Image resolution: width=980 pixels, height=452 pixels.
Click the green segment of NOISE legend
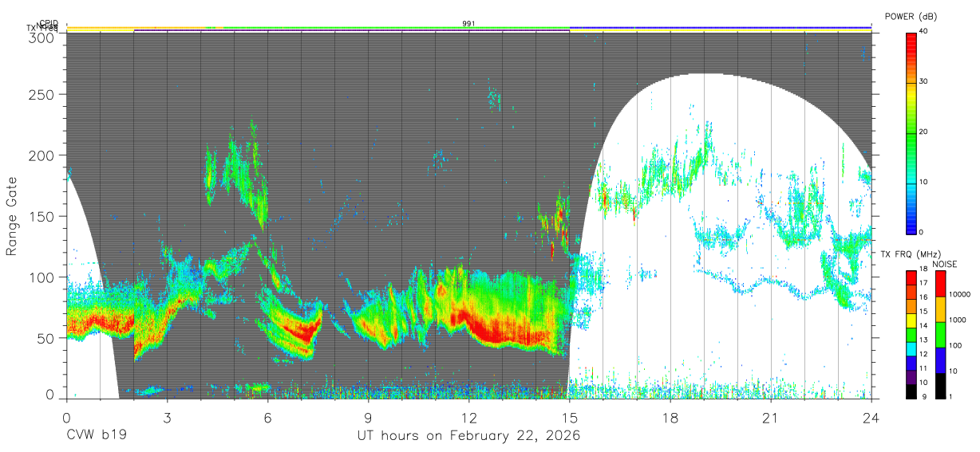pos(939,335)
